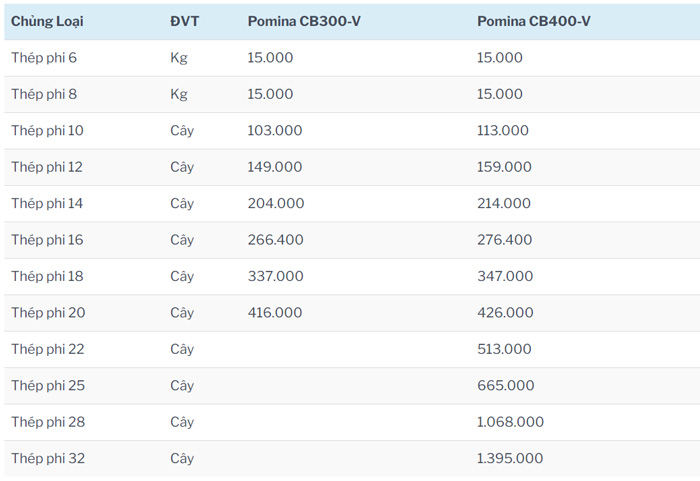The height and width of the screenshot is (481, 700).
Task: Click the Cây unit in Thép phi 20 row
Action: 182,313
